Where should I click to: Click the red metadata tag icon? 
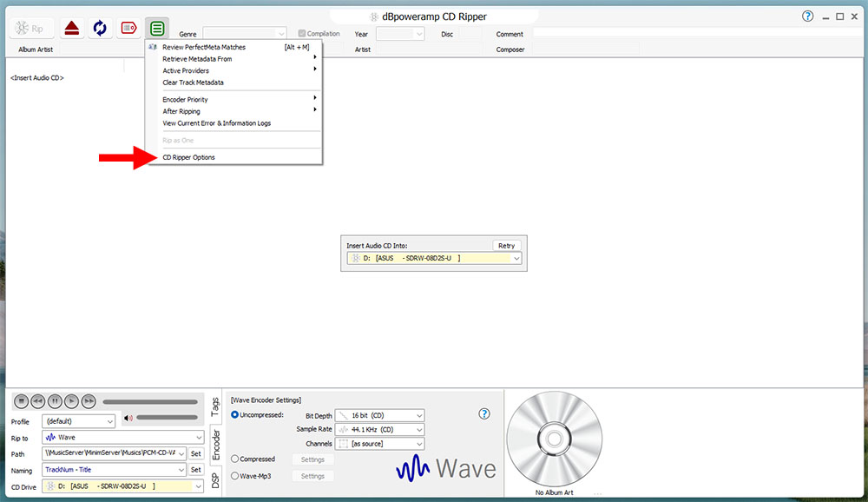tap(128, 28)
